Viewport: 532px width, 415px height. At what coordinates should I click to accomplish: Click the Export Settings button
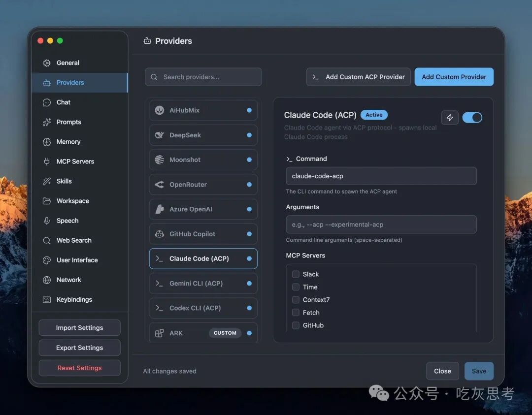79,348
